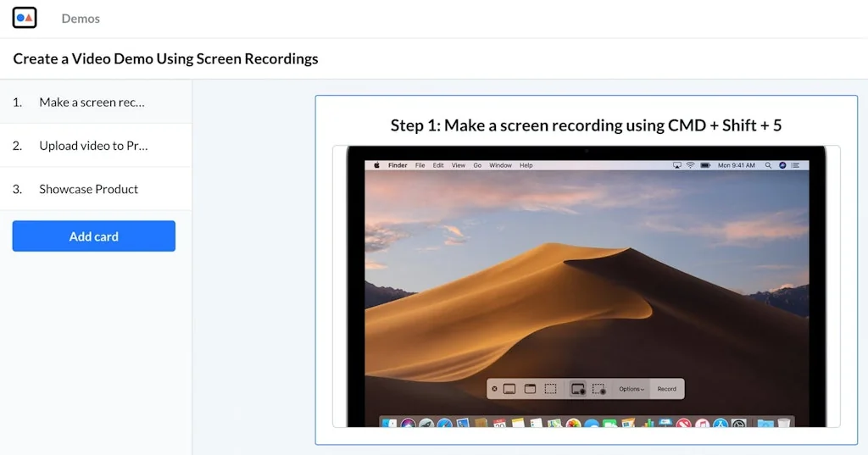Click the AirPlay icon in pictured Mac menu bar
Image resolution: width=868 pixels, height=455 pixels.
point(676,165)
